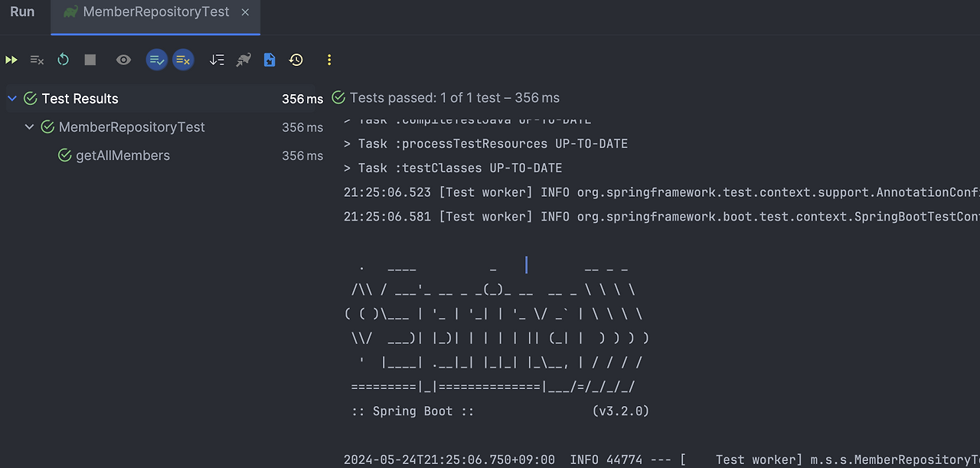
Task: Collapse the MemberRepositoryTest tree node
Action: point(29,127)
